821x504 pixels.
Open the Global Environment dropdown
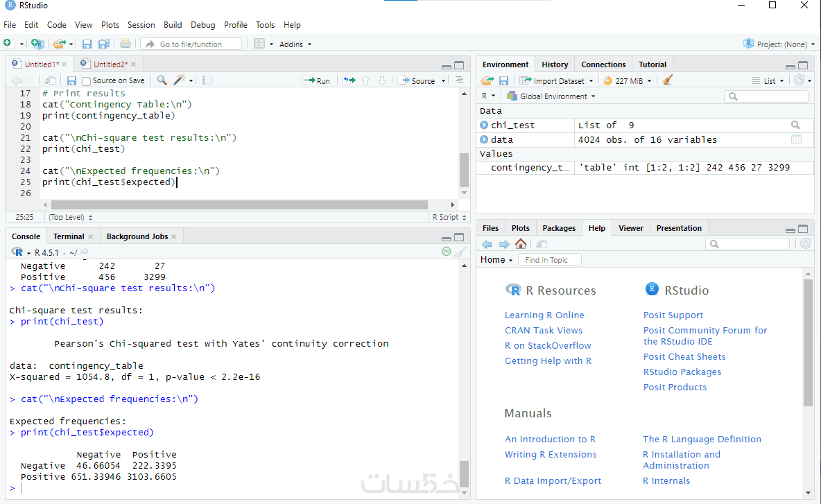click(551, 96)
